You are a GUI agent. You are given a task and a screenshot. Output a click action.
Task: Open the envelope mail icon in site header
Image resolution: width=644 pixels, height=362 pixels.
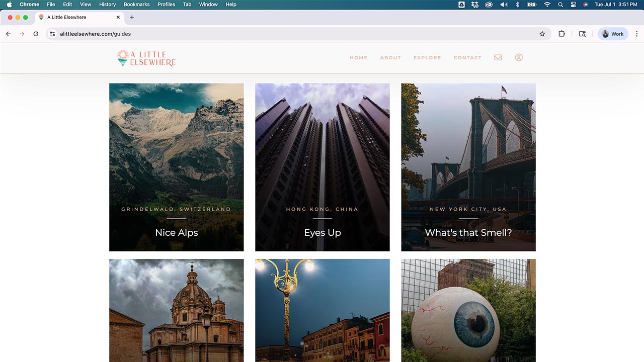coord(498,57)
